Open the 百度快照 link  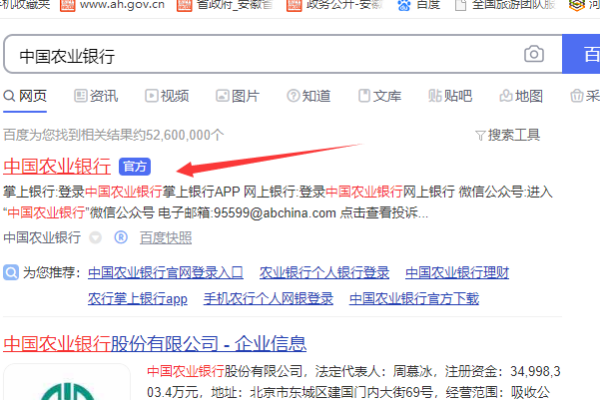pos(166,238)
